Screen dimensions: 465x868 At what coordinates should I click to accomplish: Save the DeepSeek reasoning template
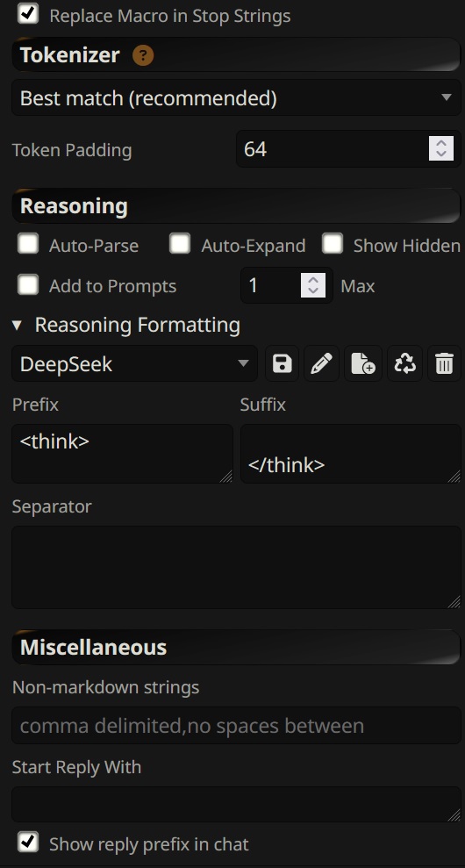click(283, 364)
